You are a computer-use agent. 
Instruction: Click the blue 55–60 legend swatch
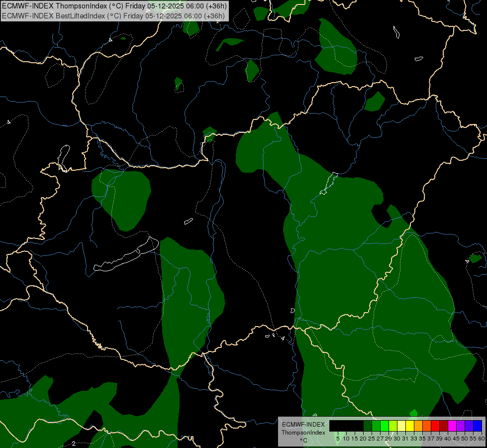(x=478, y=426)
